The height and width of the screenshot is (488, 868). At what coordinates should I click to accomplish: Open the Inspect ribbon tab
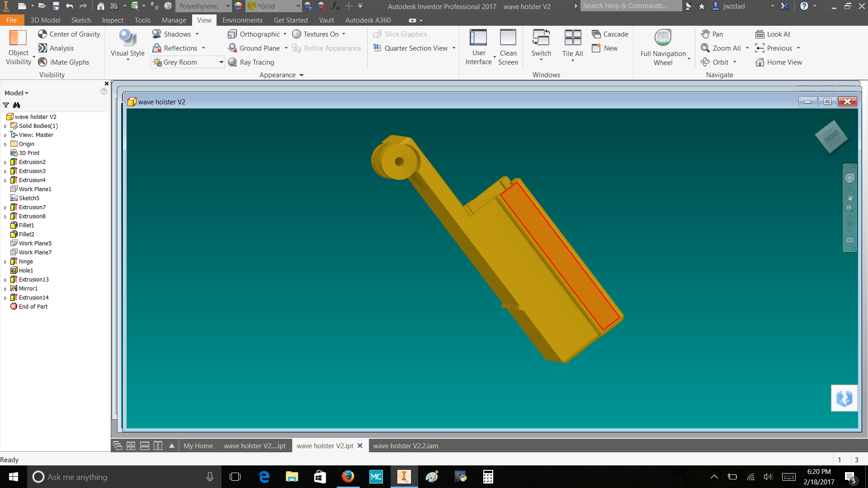point(113,20)
